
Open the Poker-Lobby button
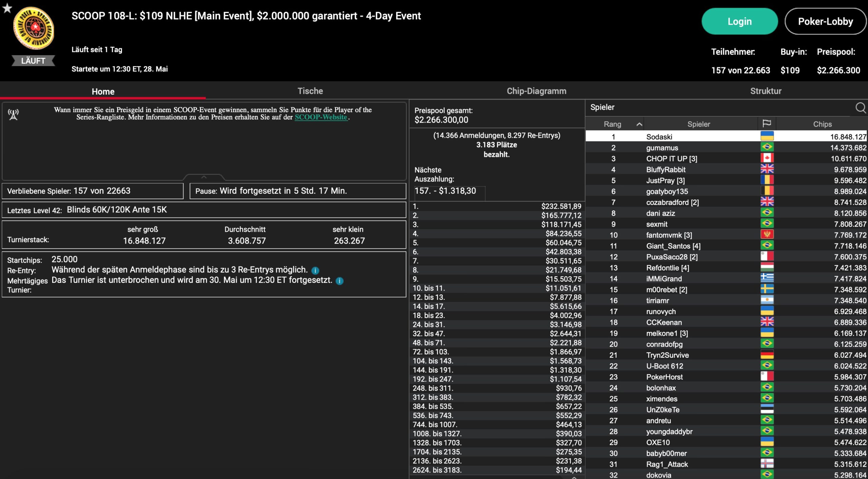pos(825,21)
